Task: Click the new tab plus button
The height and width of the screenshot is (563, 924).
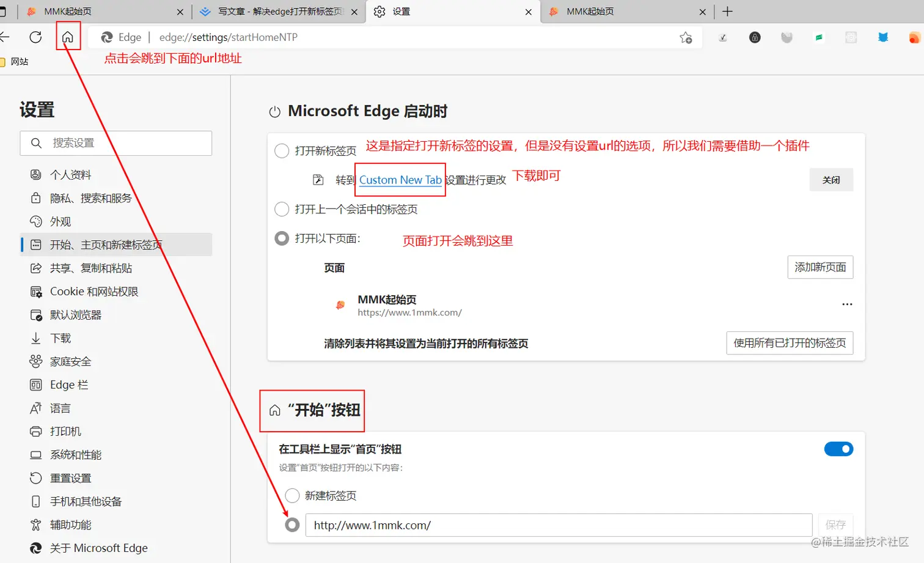Action: point(727,12)
